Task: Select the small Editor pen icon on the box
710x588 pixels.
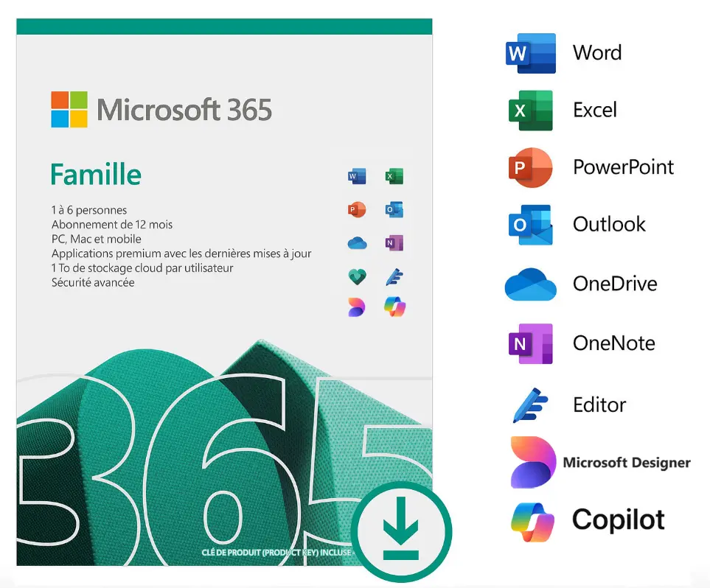Action: pos(394,277)
